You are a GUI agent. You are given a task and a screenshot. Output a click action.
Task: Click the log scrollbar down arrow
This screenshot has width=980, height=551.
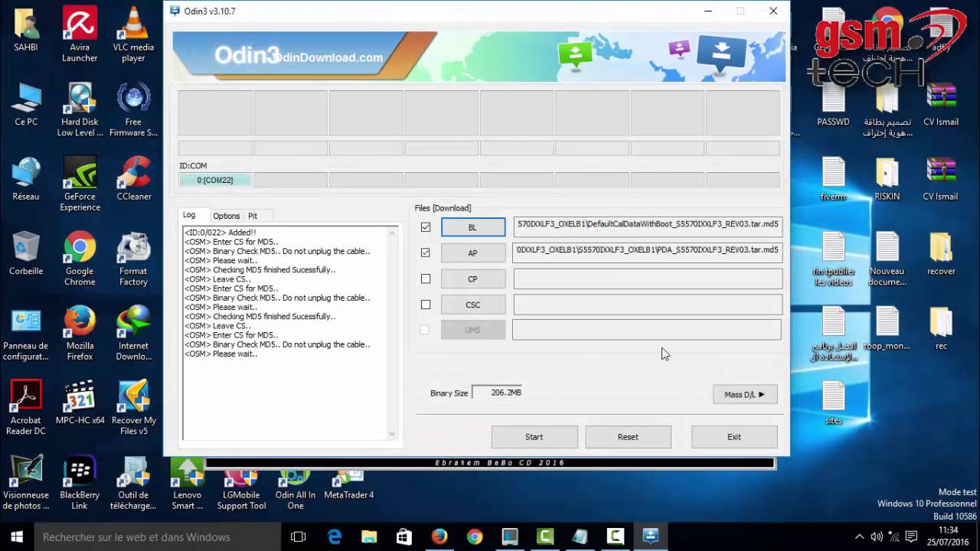[392, 435]
